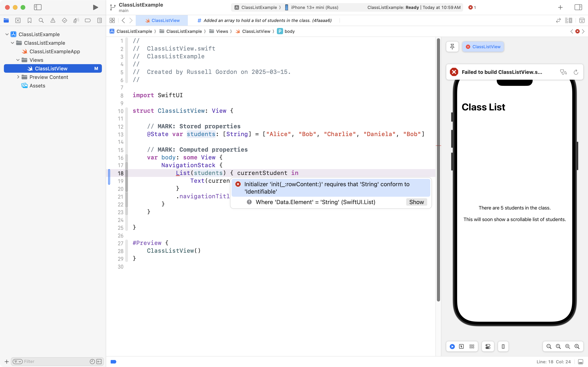This screenshot has width=588, height=367.
Task: Collapse the Views folder
Action: [18, 60]
